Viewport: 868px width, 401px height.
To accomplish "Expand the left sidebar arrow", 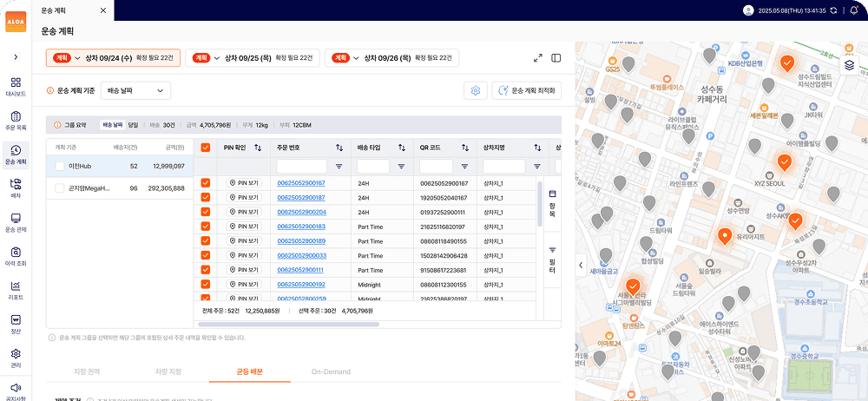I will [16, 56].
